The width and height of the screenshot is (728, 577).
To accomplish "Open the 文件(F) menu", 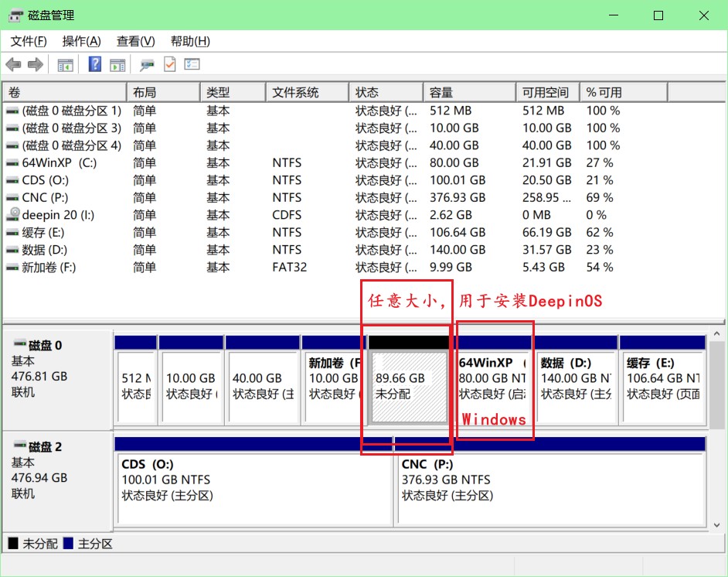I will coord(28,41).
